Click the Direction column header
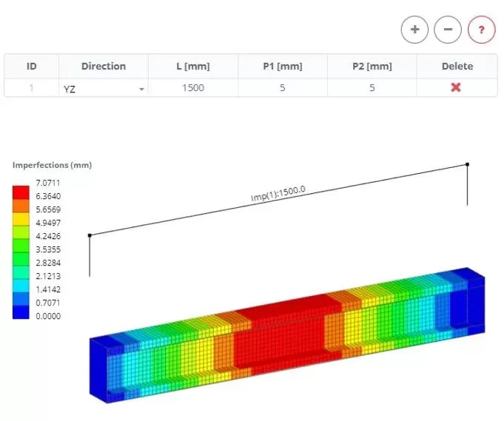This screenshot has width=504, height=421. (104, 66)
